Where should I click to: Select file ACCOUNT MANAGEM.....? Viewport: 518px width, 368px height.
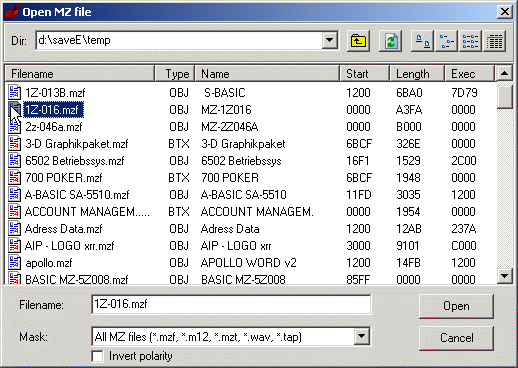pos(87,212)
